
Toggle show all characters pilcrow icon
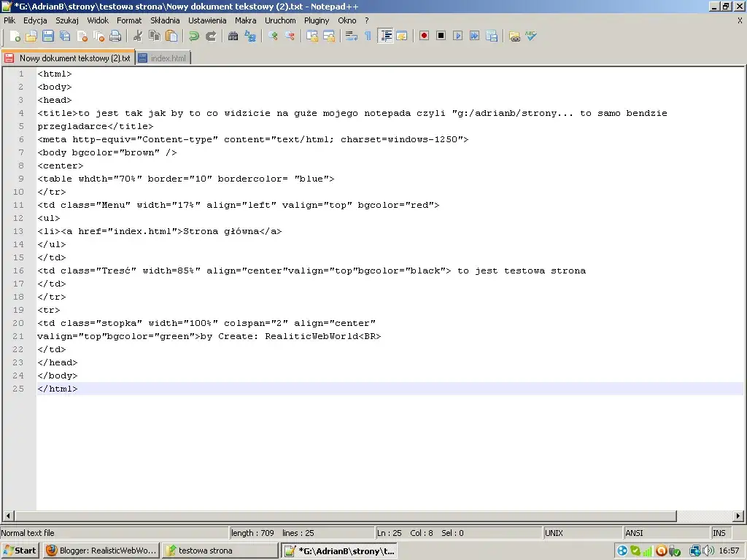click(368, 36)
